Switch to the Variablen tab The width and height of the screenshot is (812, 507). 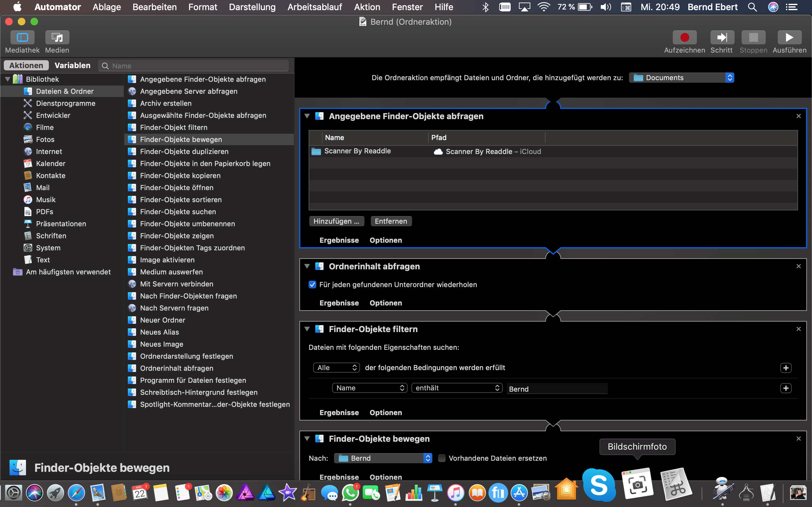(x=72, y=65)
